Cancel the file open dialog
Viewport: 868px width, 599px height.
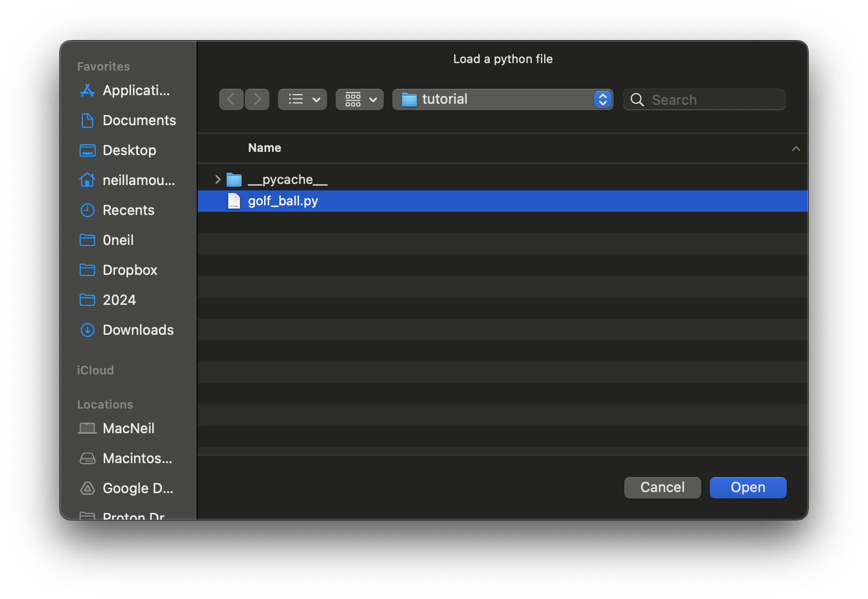tap(662, 487)
